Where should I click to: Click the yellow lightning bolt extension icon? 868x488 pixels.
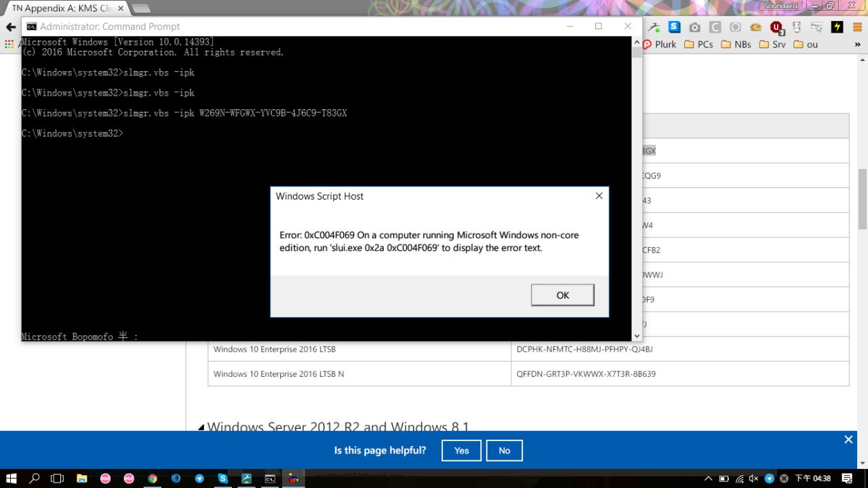coord(837,27)
